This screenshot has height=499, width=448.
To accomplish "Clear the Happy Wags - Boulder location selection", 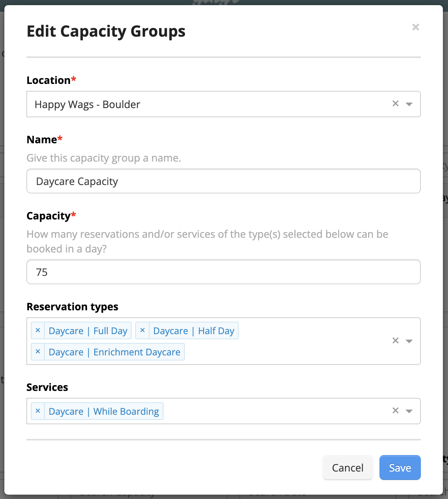I will (395, 104).
